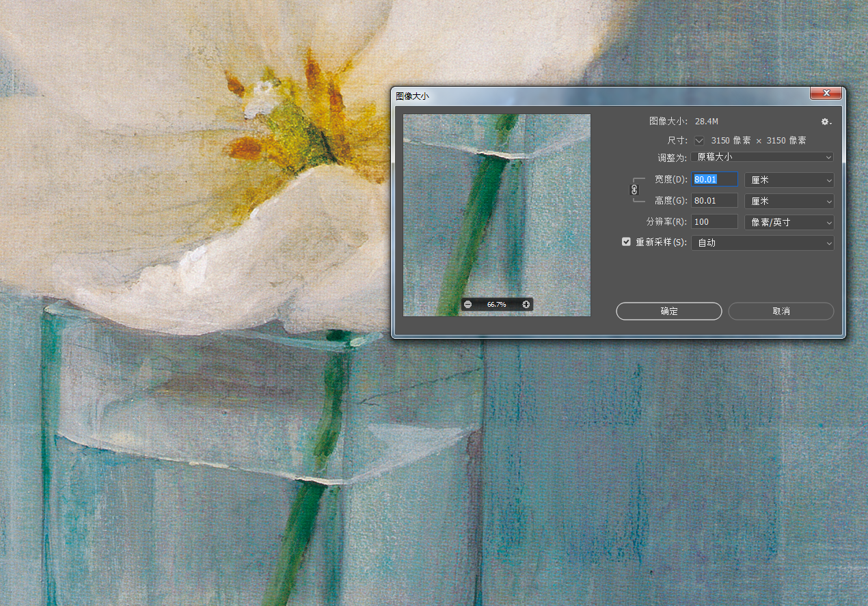Close the 图像大小 dialog
Image resolution: width=868 pixels, height=606 pixels.
pos(826,93)
